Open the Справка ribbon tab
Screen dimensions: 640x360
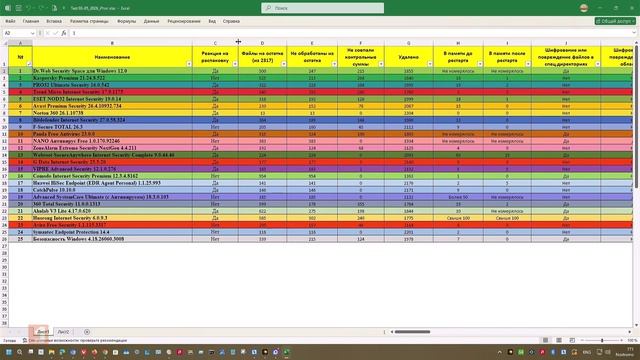click(x=231, y=21)
